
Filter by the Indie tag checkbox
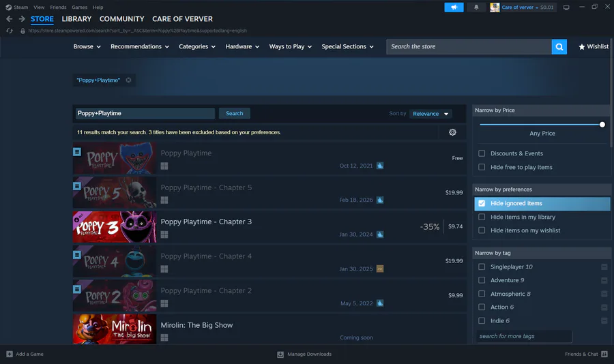482,321
